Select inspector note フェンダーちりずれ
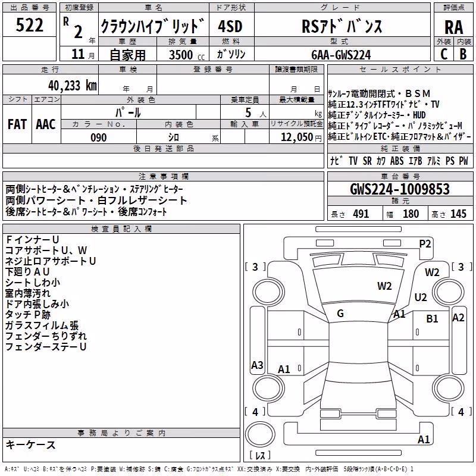Viewport: 476px width, 476px height. 46,336
